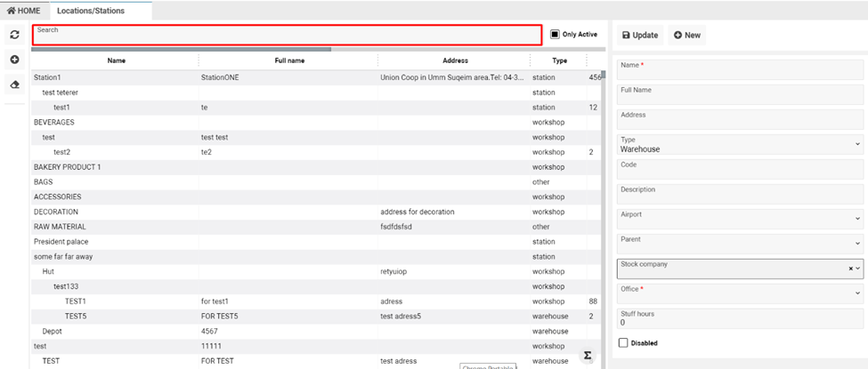Open the Type dropdown showing Warehouse
The height and width of the screenshot is (369, 868).
point(739,144)
